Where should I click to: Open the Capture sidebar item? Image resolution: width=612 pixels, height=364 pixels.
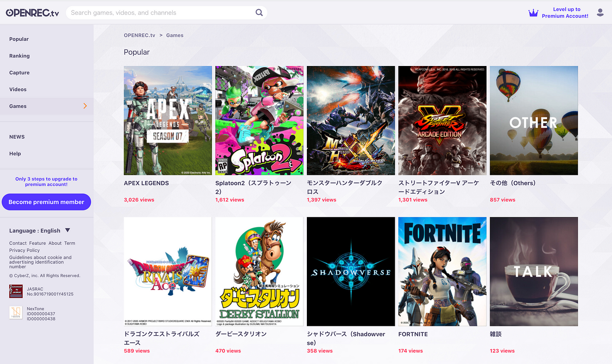tap(19, 73)
